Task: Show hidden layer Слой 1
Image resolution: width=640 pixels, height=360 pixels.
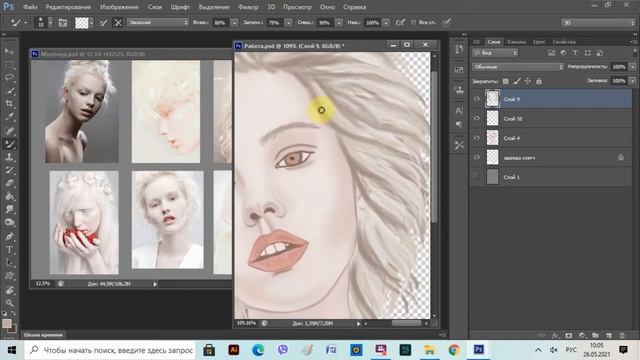Action: (477, 177)
